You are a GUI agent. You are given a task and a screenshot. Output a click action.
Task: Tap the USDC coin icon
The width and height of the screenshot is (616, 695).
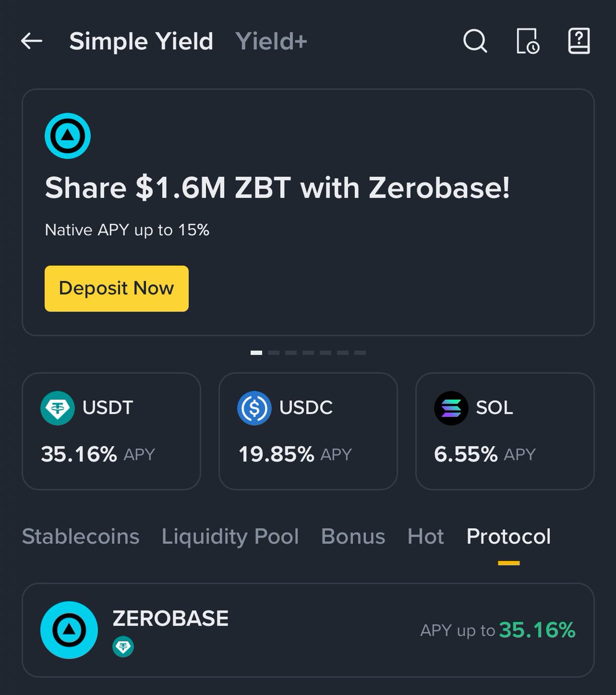pyautogui.click(x=254, y=408)
